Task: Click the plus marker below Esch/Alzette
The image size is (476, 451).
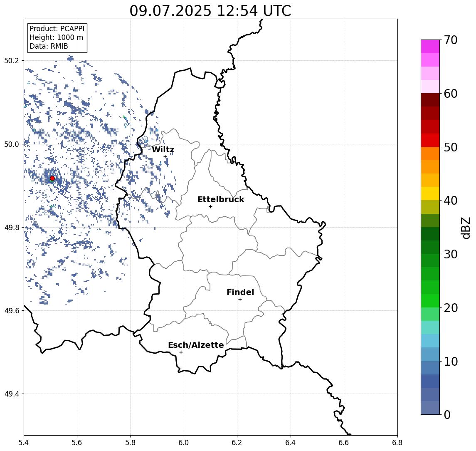Action: pos(181,352)
